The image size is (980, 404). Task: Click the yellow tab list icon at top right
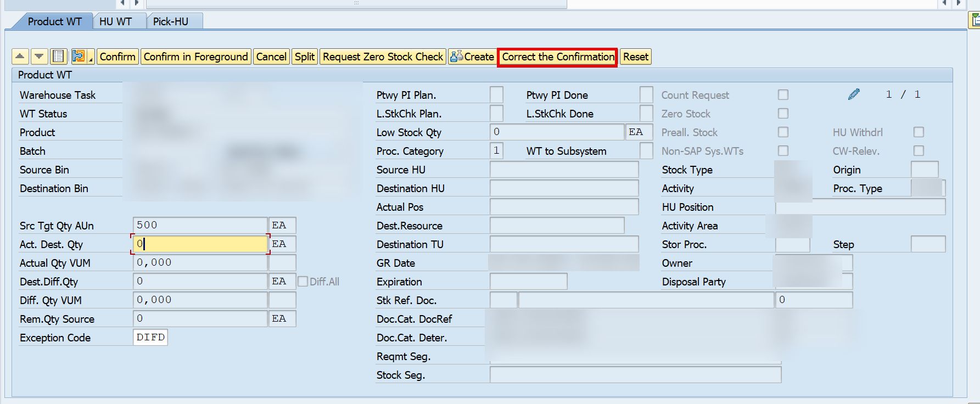[975, 21]
